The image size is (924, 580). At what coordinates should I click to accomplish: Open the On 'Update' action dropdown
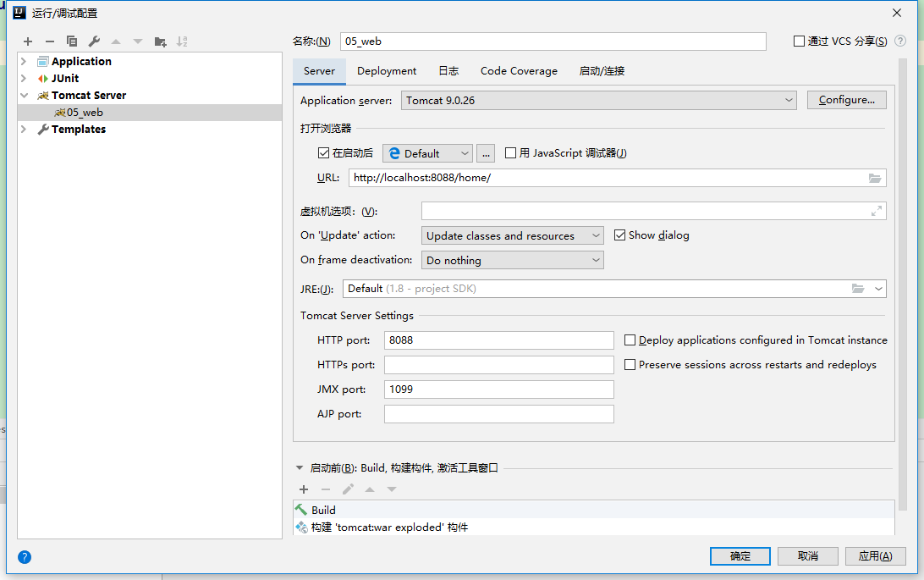pos(513,235)
